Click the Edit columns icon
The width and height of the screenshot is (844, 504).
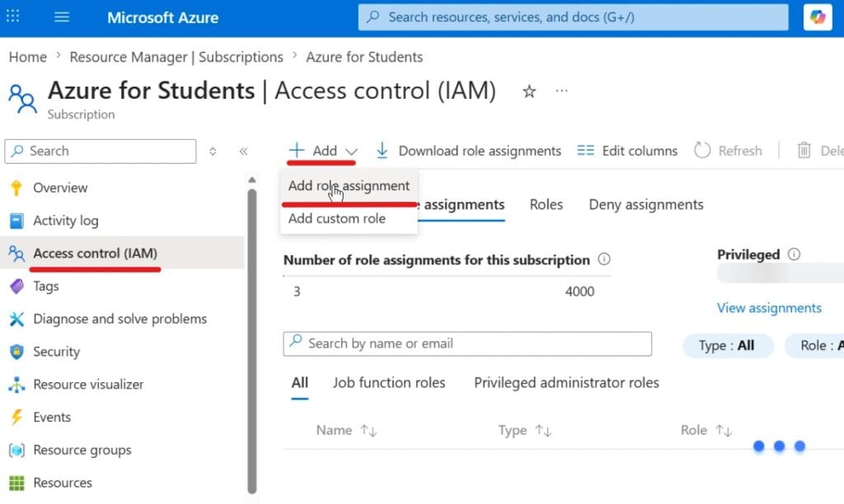pyautogui.click(x=586, y=151)
